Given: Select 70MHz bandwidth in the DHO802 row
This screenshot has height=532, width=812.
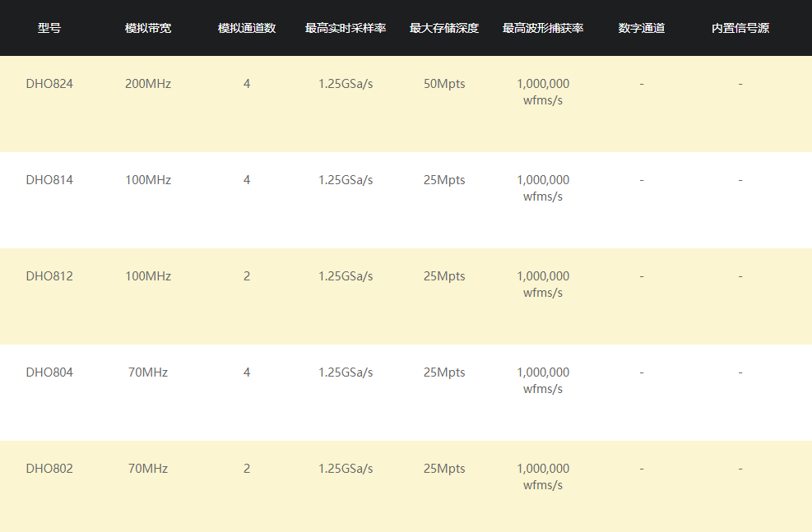Looking at the screenshot, I should point(148,469).
